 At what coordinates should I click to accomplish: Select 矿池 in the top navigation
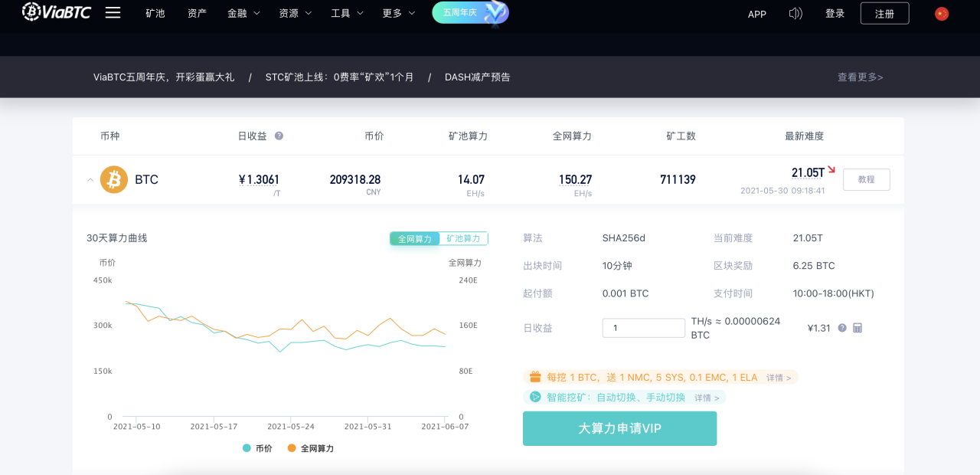(155, 13)
